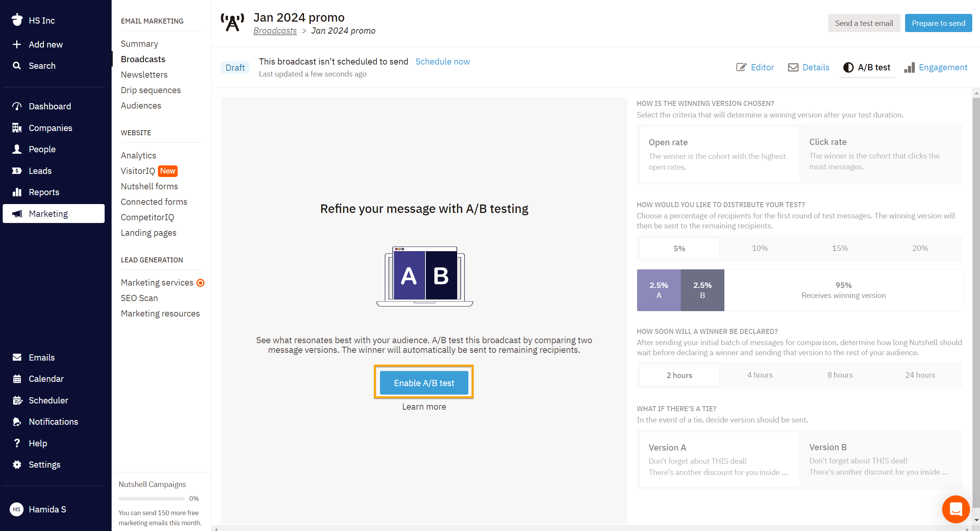980x531 pixels.
Task: Choose 15% test distribution
Action: click(840, 248)
